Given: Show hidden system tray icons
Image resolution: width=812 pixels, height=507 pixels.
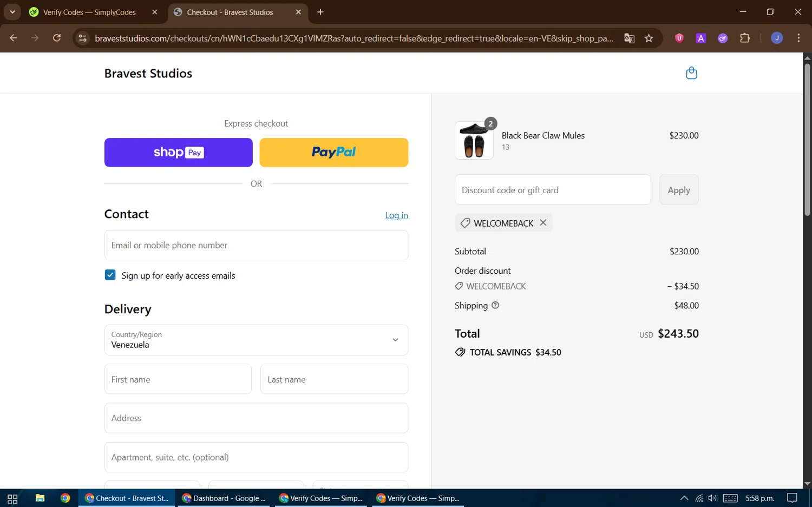Looking at the screenshot, I should [684, 498].
